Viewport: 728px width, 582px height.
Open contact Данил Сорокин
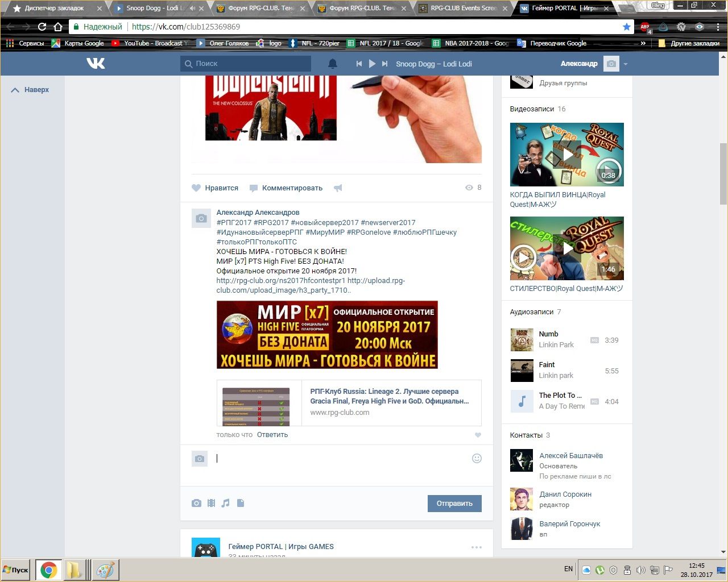pos(565,494)
